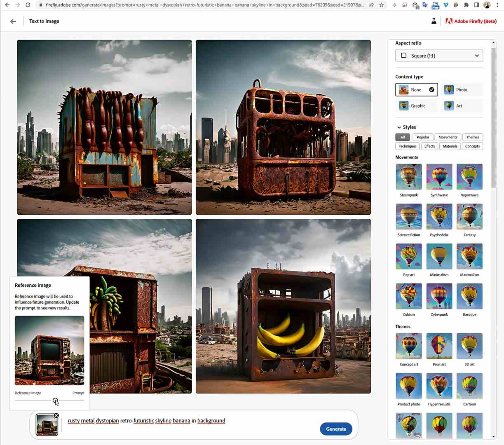The image size is (504, 445).
Task: Remove the reference image with the X icon
Action: pos(56,415)
